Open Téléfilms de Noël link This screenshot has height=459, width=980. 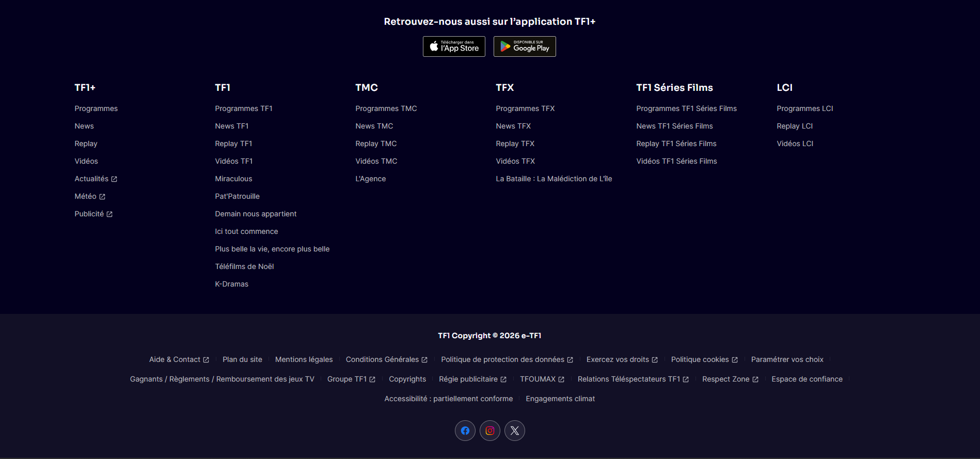coord(244,266)
